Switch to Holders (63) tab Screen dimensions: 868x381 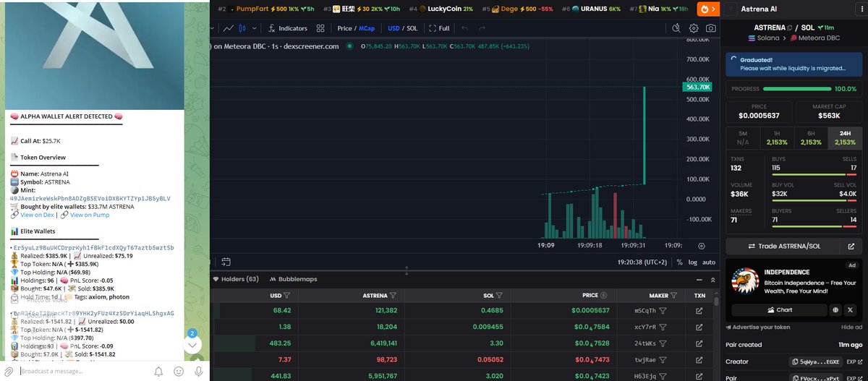click(x=236, y=279)
